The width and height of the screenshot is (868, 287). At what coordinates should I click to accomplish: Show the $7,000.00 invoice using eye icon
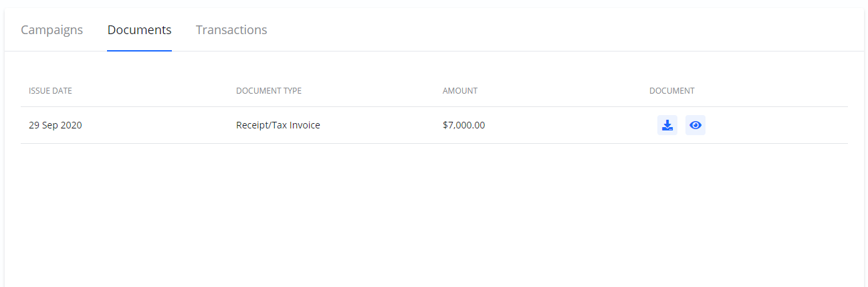pos(695,125)
